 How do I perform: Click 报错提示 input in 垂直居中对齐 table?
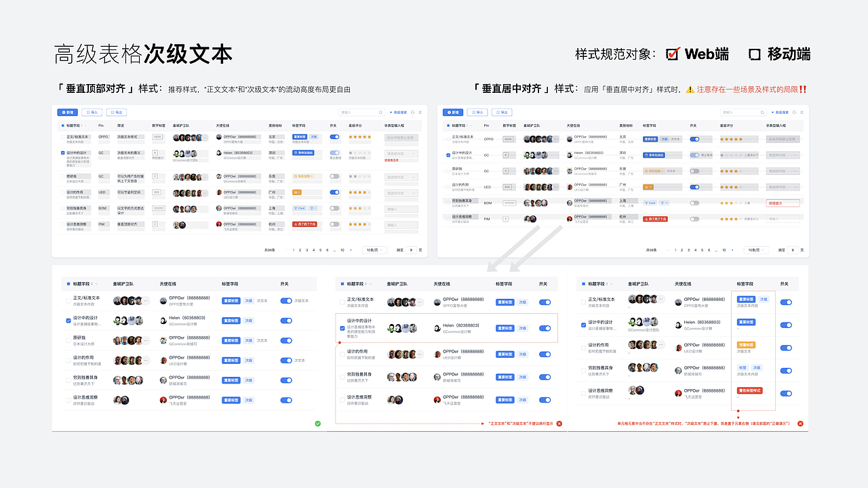coord(783,203)
